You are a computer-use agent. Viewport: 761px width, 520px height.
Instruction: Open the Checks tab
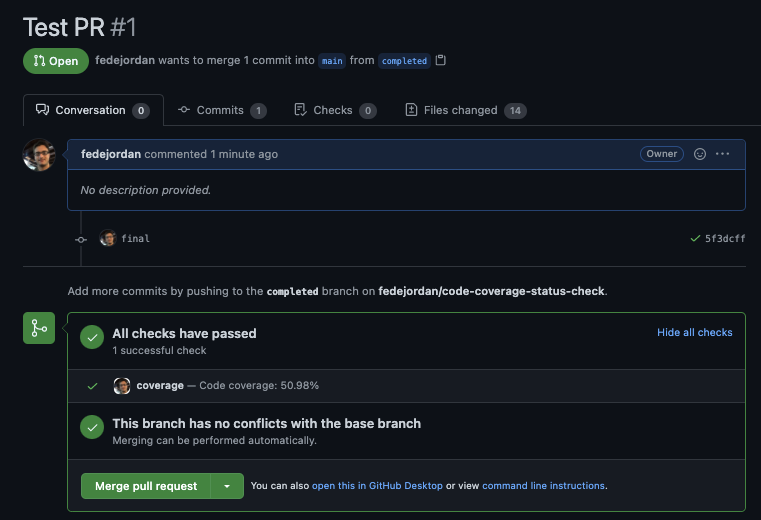(335, 110)
